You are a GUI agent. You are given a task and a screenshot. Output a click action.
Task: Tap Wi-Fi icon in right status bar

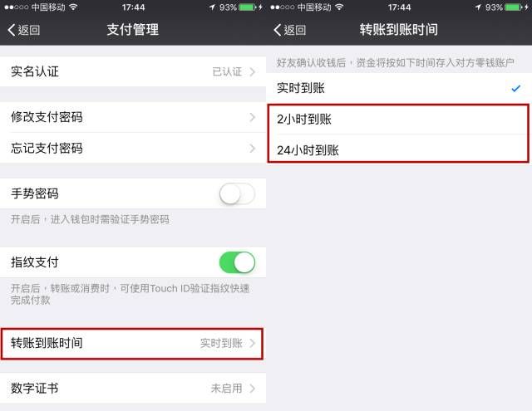pos(339,7)
